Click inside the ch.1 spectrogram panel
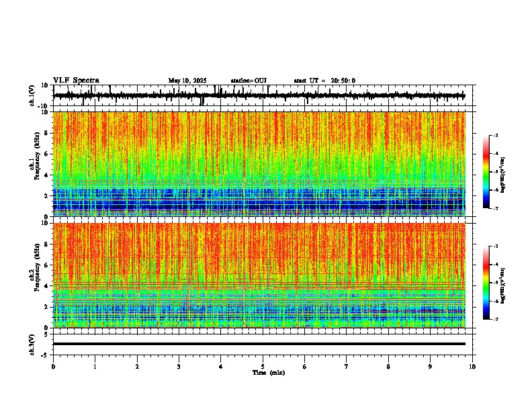The width and height of the screenshot is (532, 411). click(259, 164)
